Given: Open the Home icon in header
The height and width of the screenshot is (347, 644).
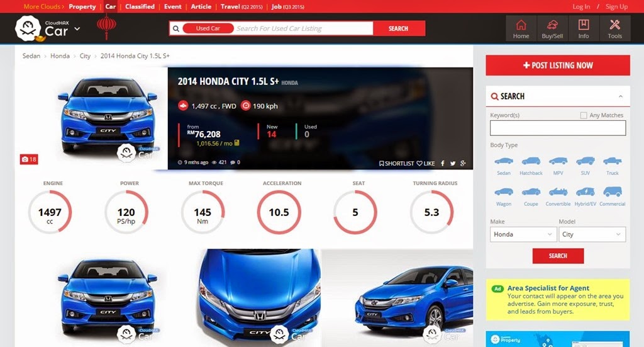Looking at the screenshot, I should click(x=521, y=29).
